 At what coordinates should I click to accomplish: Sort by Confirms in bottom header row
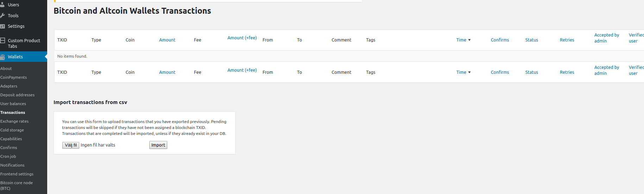(x=500, y=72)
